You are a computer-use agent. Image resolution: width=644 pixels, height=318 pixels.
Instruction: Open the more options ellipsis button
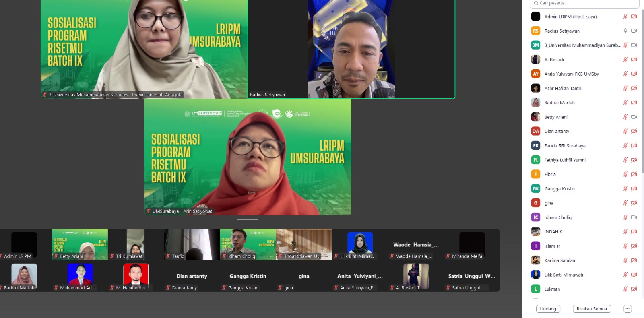click(627, 309)
